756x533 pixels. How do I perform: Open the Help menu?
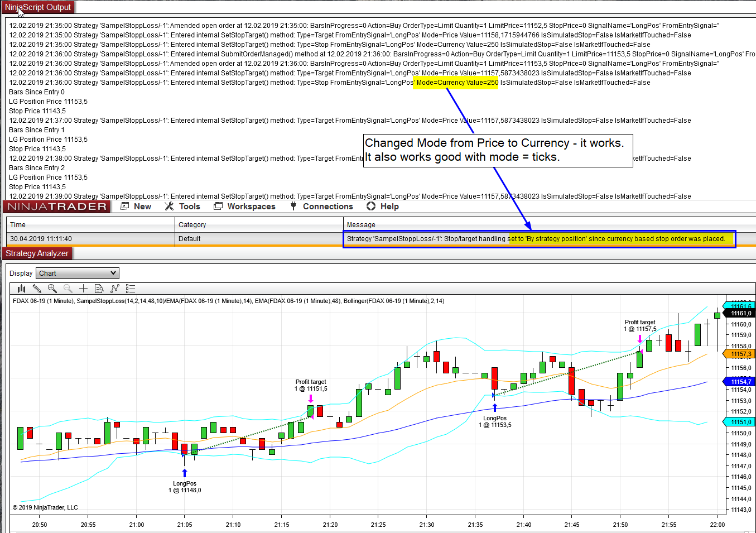[x=389, y=207]
